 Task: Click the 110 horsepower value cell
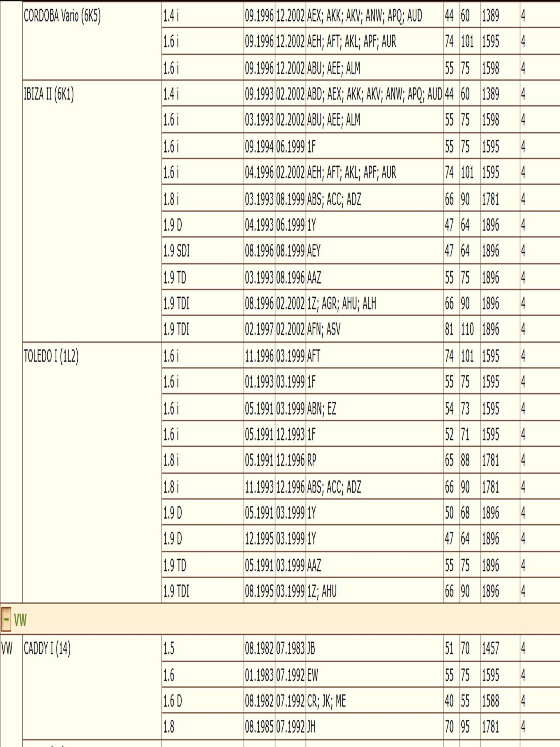(468, 329)
